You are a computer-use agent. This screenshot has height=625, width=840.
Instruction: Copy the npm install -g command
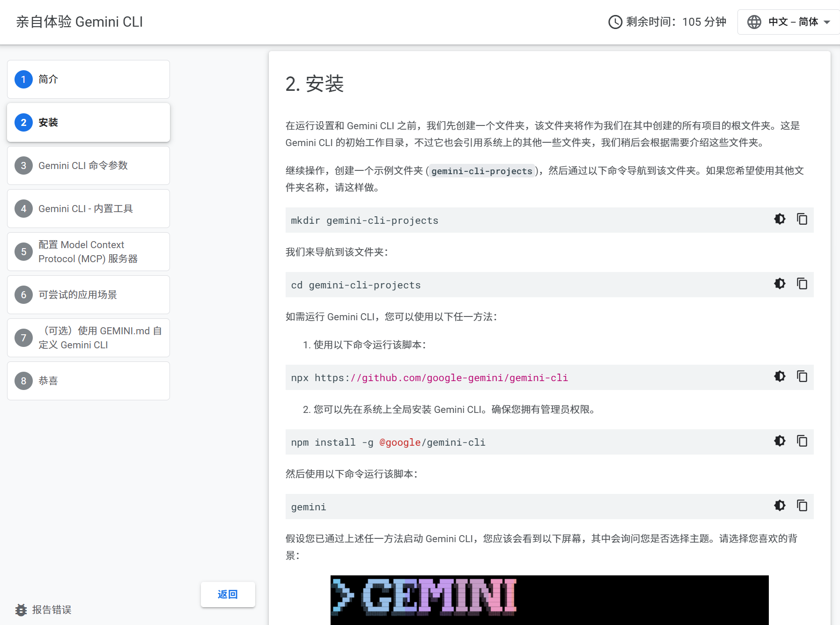coord(802,441)
